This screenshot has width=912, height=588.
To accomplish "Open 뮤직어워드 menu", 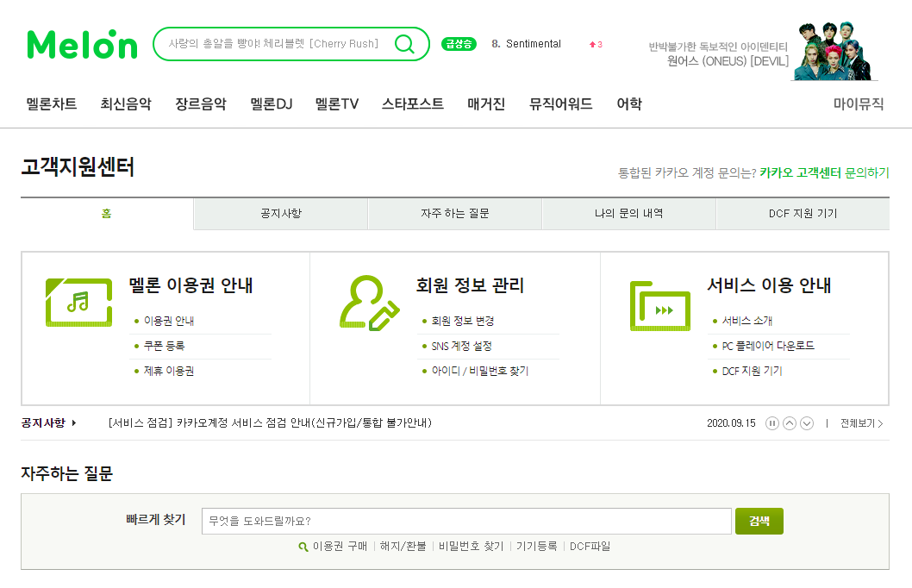I will 560,104.
